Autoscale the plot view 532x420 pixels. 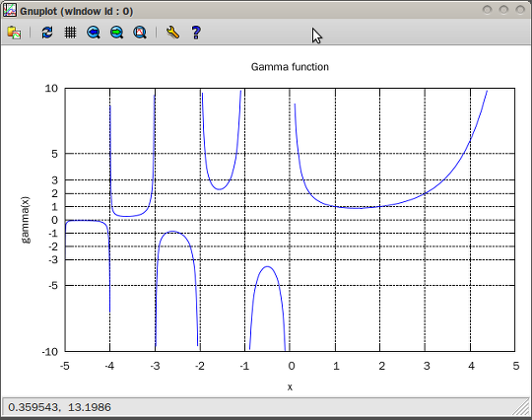point(140,33)
